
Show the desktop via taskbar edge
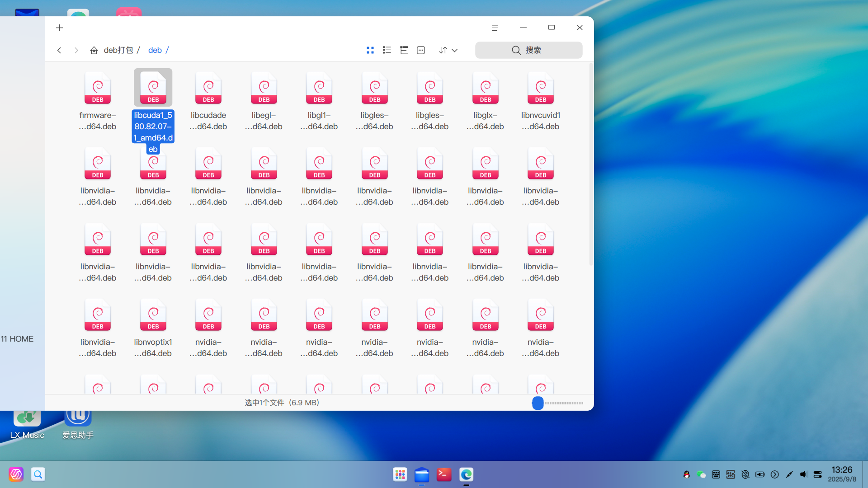click(x=865, y=474)
